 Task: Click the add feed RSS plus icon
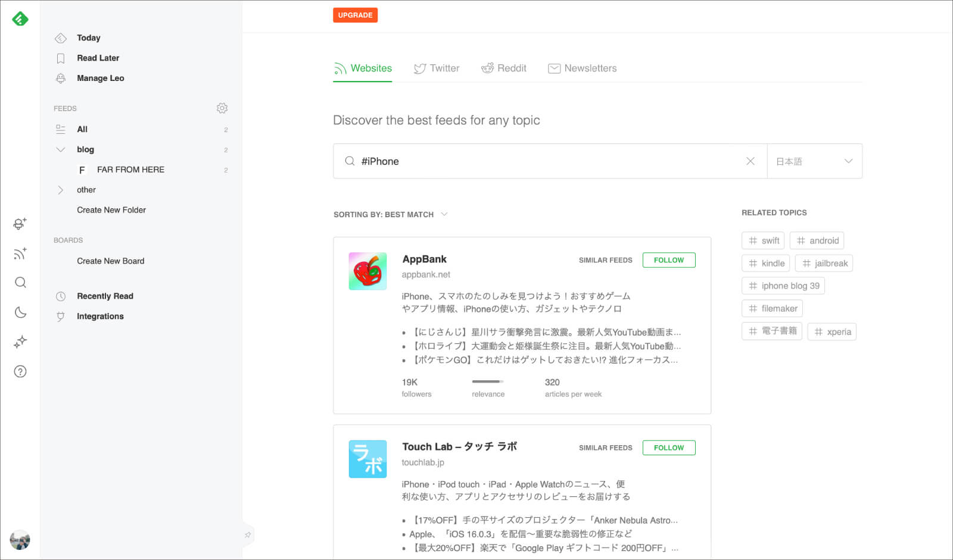(20, 254)
